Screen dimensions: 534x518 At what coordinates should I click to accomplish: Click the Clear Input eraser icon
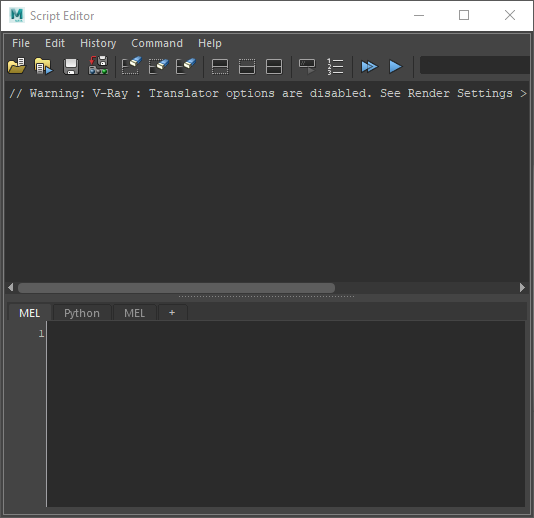click(x=159, y=66)
